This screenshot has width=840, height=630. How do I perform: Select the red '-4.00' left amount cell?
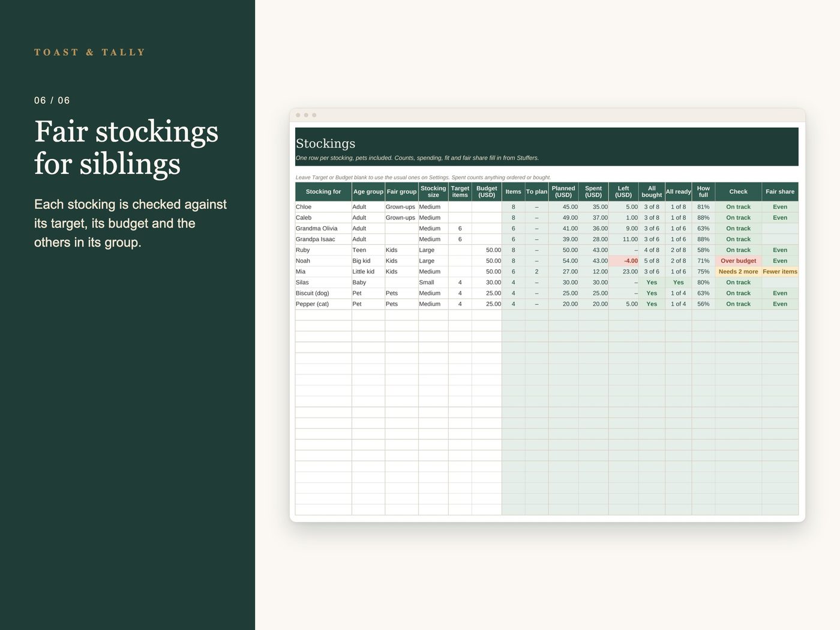point(623,261)
